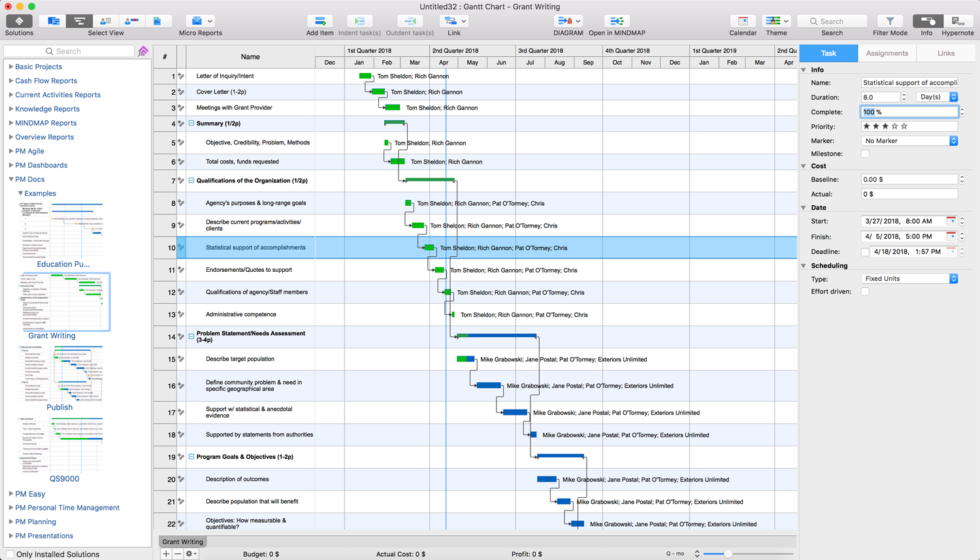Open the Micro Reports icon

pos(195,22)
